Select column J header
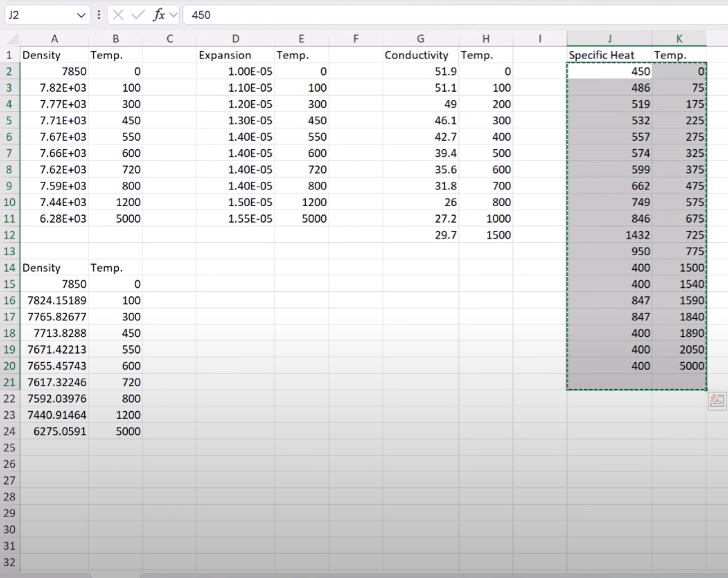The image size is (728, 578). pyautogui.click(x=609, y=39)
